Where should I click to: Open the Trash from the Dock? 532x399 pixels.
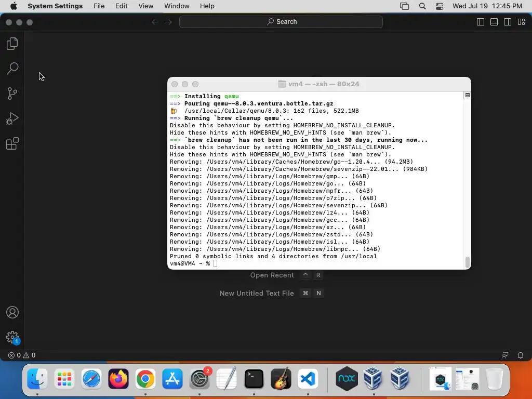pos(495,379)
